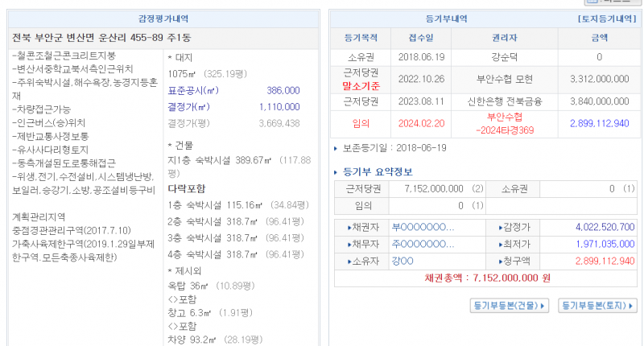The image size is (644, 346).
Task: Click the 최저가 amount 1,971,035,000
Action: click(x=599, y=244)
